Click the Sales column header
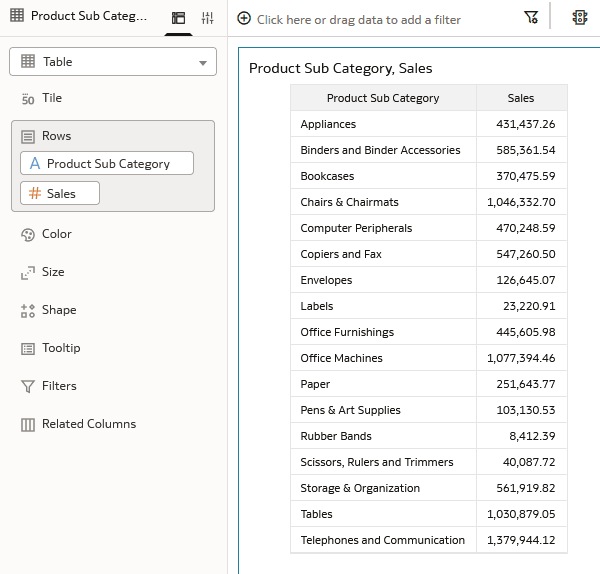Image resolution: width=600 pixels, height=574 pixels. tap(521, 98)
